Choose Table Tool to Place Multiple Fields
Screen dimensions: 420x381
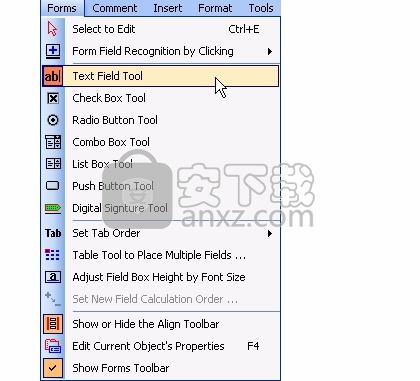coord(160,255)
